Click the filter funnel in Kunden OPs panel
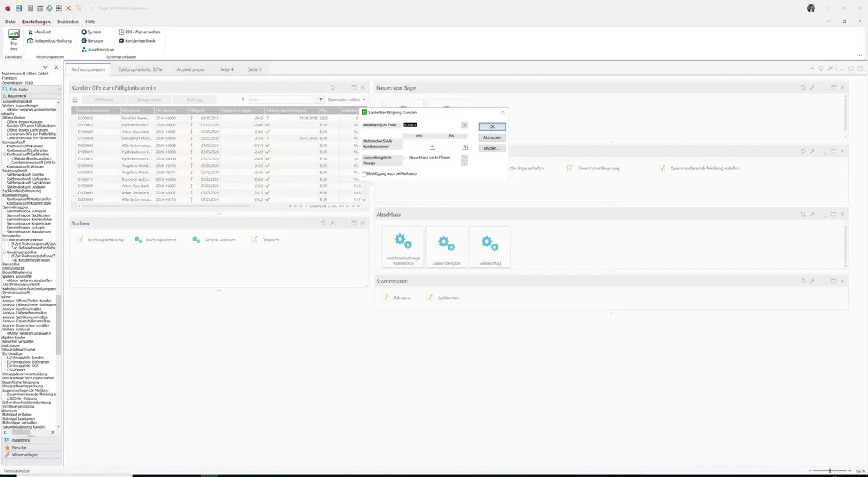The image size is (868, 477). click(x=321, y=100)
